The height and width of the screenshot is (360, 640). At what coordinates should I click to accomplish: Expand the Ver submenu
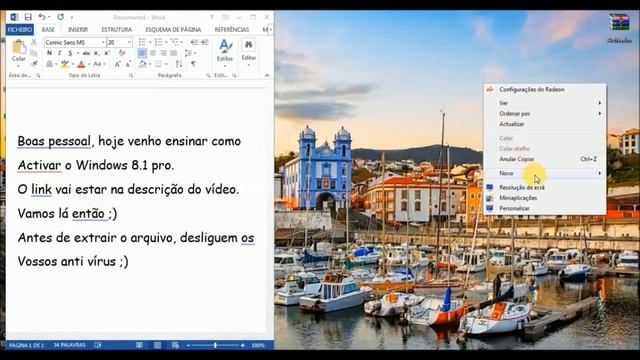click(544, 103)
